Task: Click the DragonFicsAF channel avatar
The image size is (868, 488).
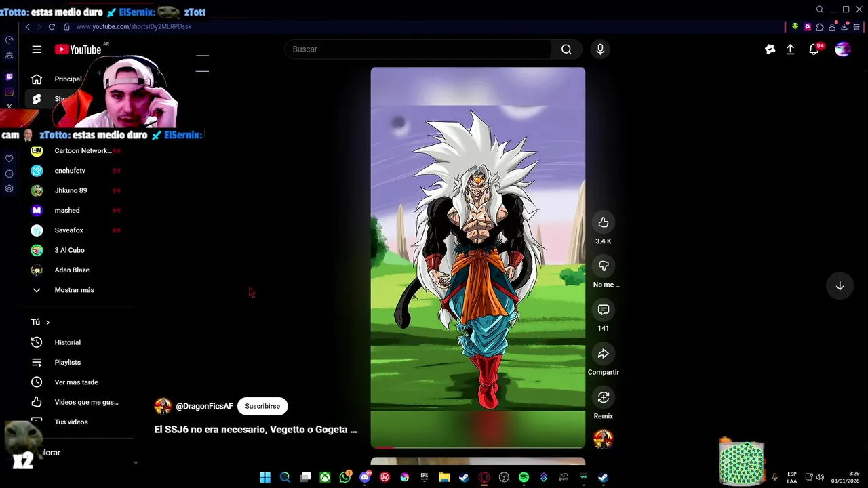Action: 163,407
